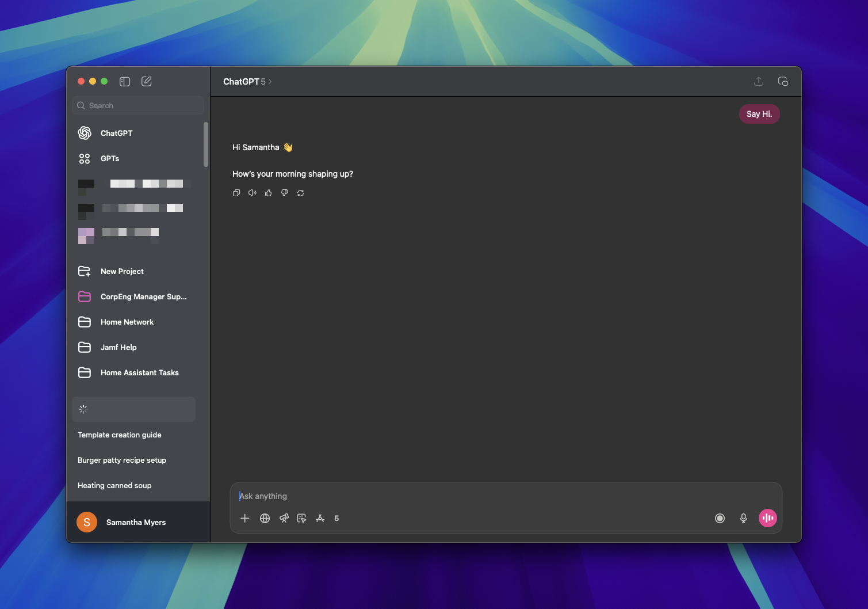Start voice mode with pink waveform button
This screenshot has height=609, width=868.
coord(767,519)
